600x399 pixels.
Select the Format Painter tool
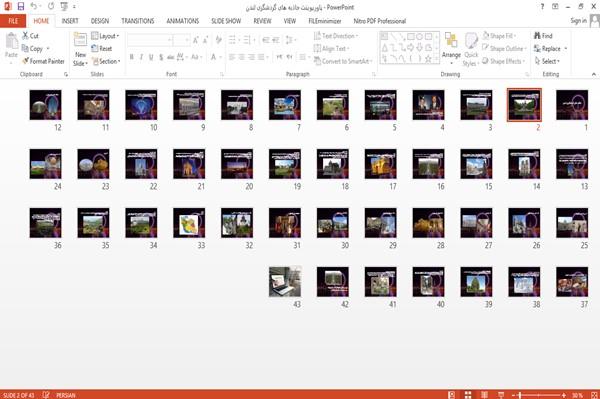(x=43, y=61)
